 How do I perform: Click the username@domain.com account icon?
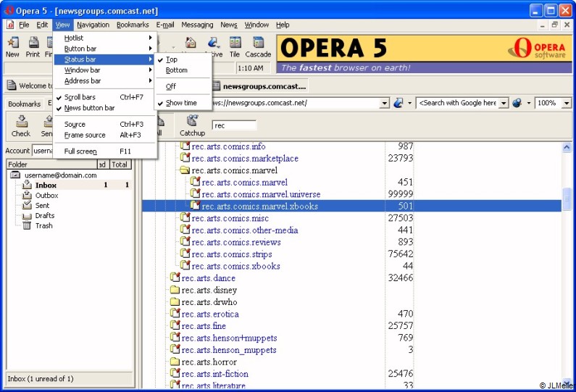point(15,175)
